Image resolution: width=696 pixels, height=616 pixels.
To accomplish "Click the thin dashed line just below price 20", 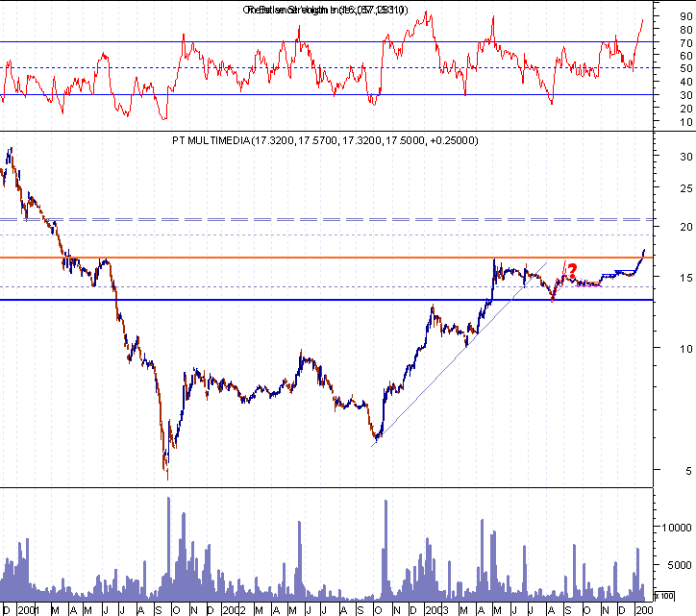I will coord(326,234).
